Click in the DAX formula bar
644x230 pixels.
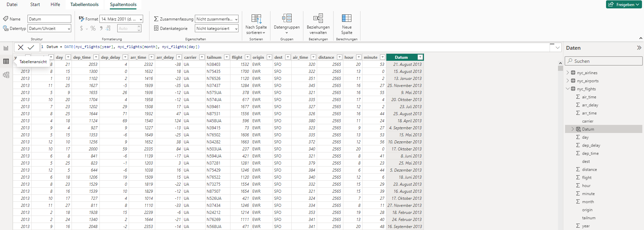pos(296,47)
